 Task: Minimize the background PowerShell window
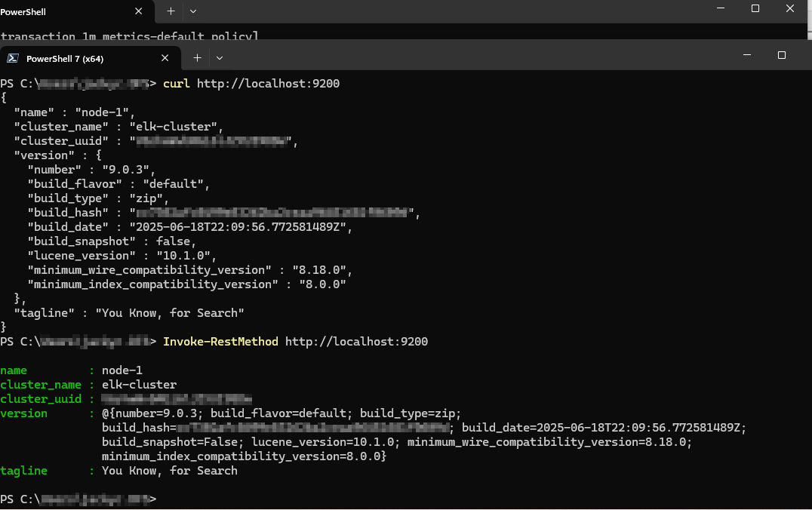(x=721, y=9)
